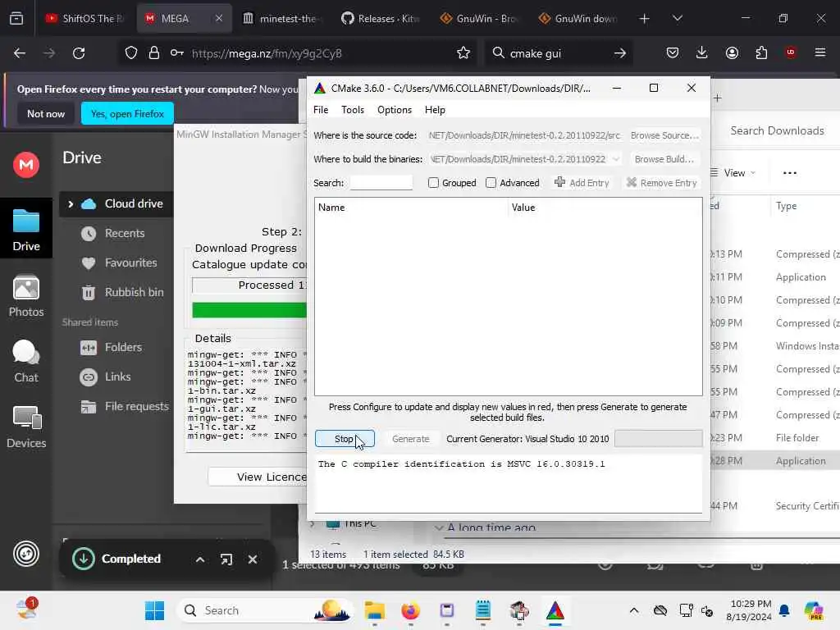Image resolution: width=840 pixels, height=630 pixels.
Task: Open View dropdown in File Explorer
Action: (733, 173)
